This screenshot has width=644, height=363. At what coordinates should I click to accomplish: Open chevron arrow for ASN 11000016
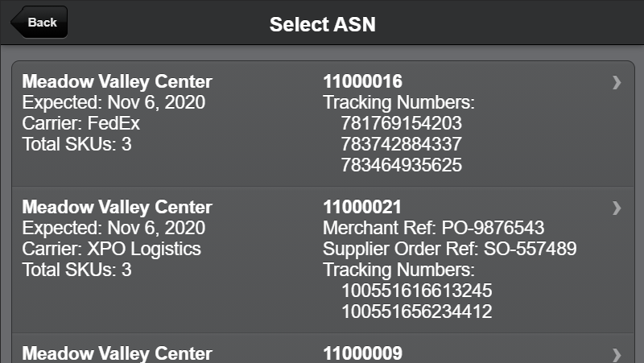[x=617, y=82]
